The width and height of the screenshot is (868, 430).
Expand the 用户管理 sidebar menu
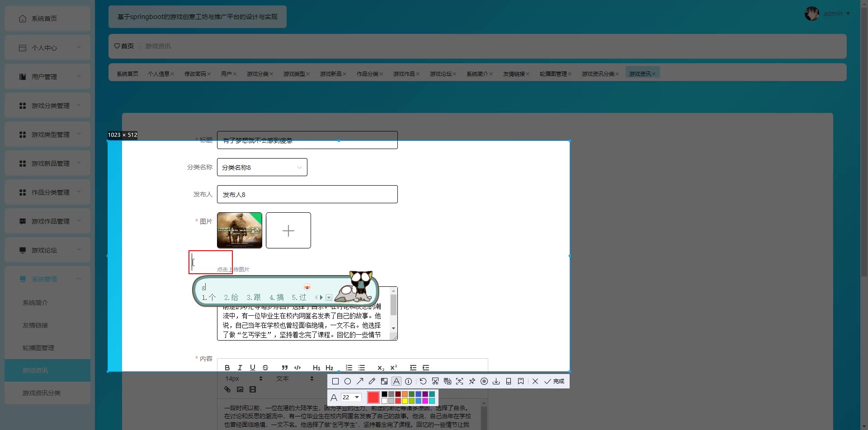(47, 77)
